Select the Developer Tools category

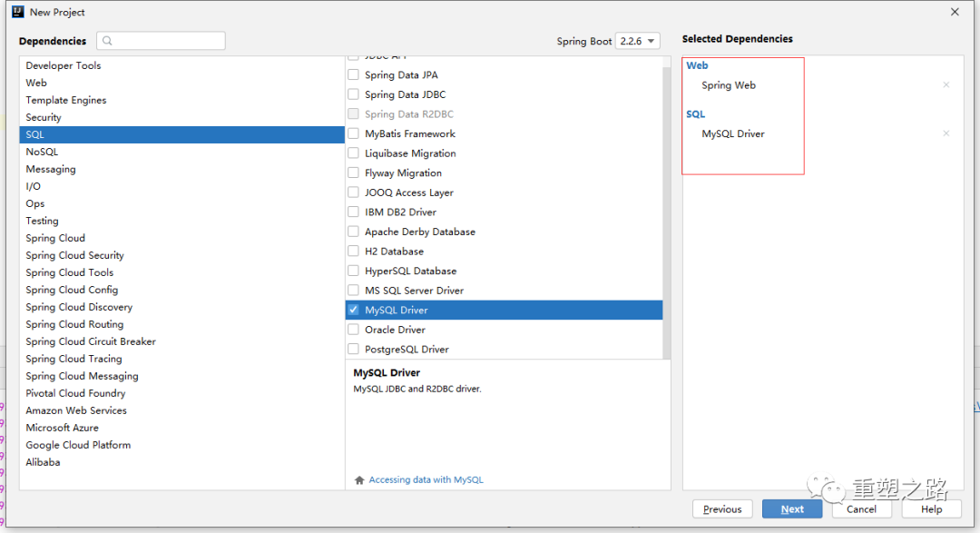[x=64, y=65]
